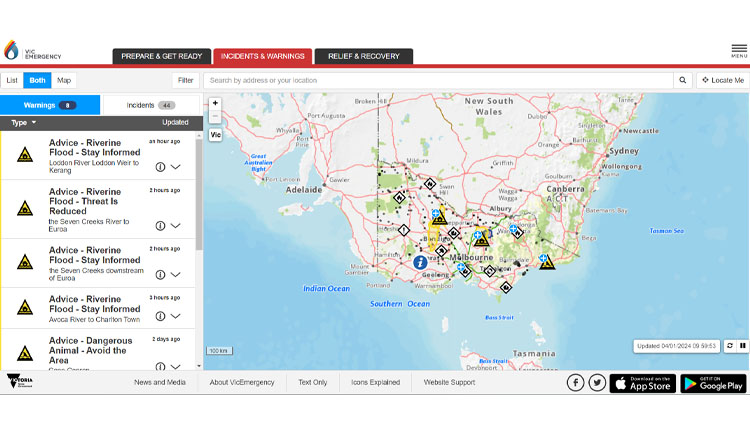Select the Incidents tab

pos(151,105)
